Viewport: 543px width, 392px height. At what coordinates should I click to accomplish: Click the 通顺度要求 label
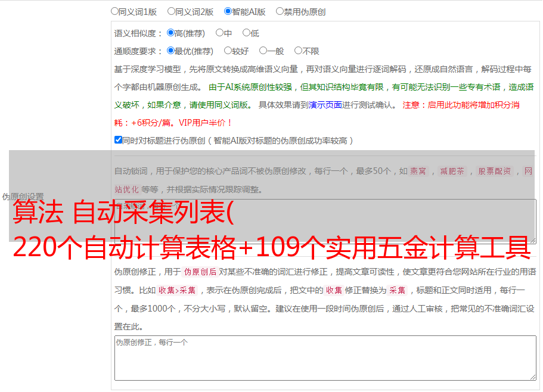[138, 52]
